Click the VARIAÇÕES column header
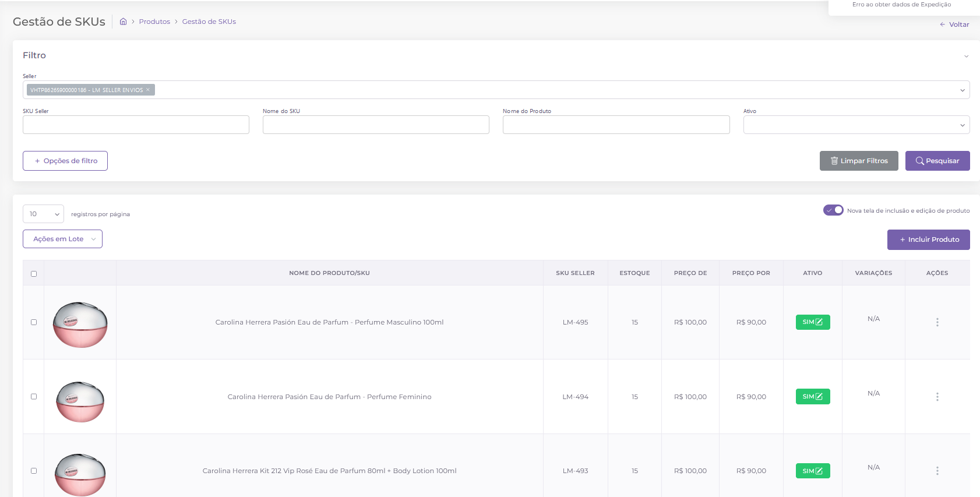Viewport: 980px width, 497px height. coord(873,273)
